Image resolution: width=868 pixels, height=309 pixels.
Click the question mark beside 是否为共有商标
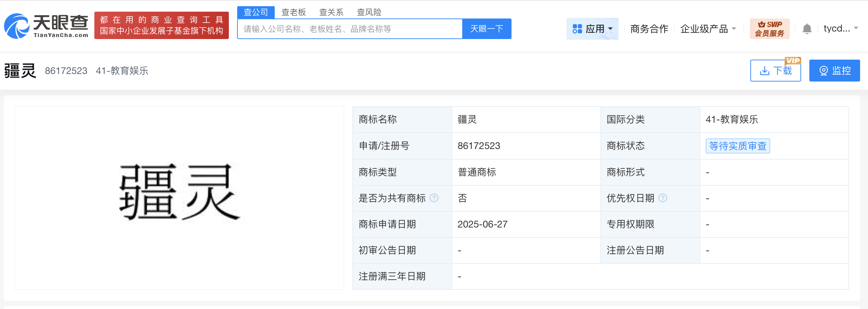click(x=434, y=198)
